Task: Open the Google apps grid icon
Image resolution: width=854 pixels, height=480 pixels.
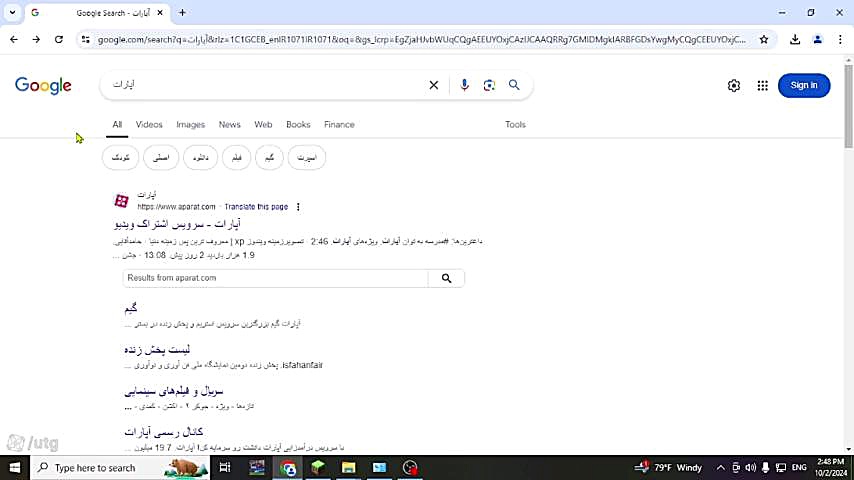Action: [x=762, y=86]
